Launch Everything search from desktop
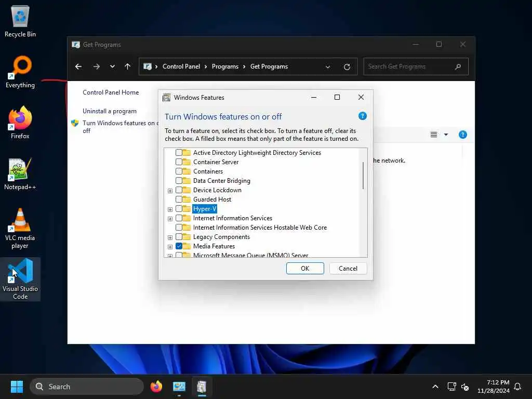The image size is (532, 399). [20, 72]
